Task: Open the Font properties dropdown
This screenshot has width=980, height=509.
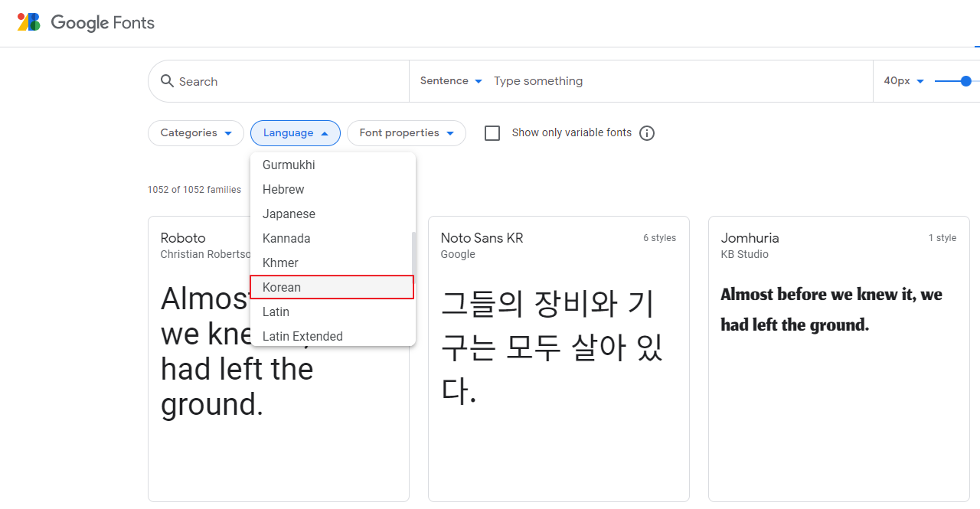Action: pos(407,133)
